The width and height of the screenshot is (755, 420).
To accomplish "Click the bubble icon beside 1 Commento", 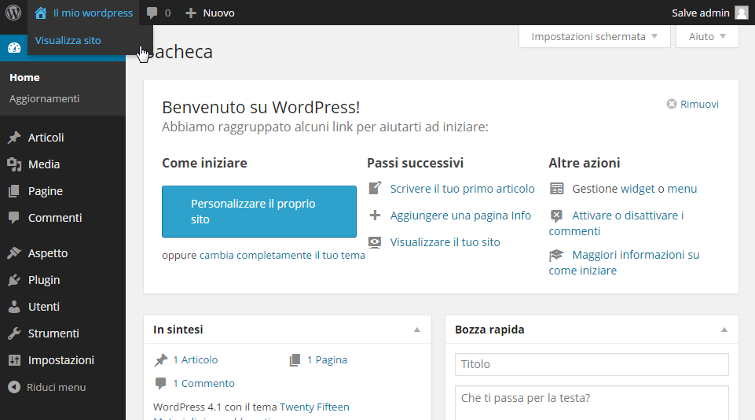I will pyautogui.click(x=160, y=383).
